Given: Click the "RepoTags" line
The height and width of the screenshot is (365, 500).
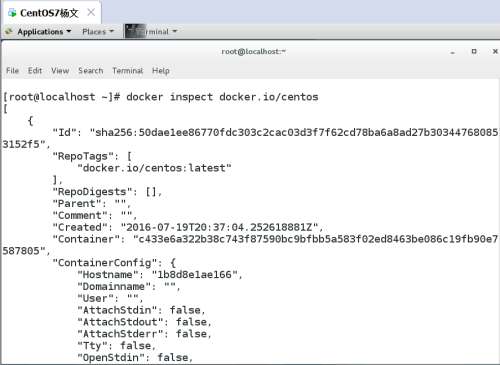Looking at the screenshot, I should (92, 156).
